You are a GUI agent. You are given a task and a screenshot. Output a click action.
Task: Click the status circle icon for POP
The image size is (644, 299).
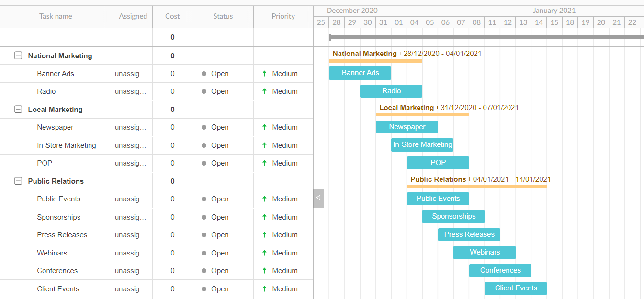204,163
